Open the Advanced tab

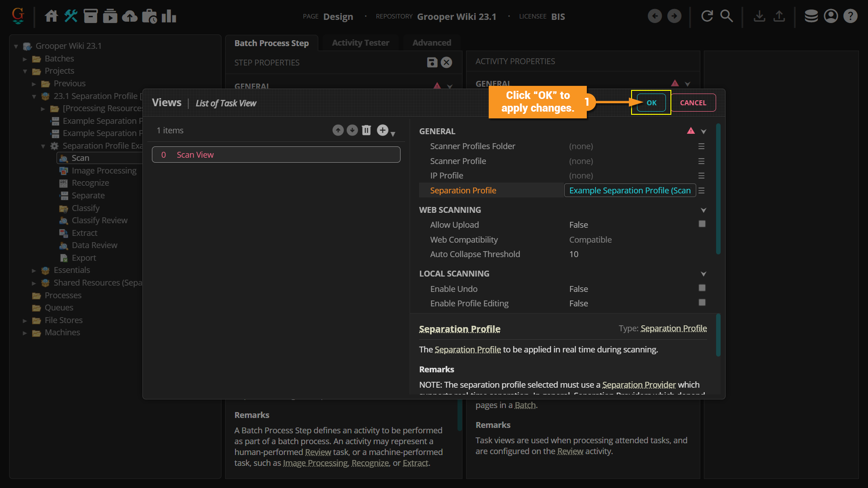click(431, 42)
